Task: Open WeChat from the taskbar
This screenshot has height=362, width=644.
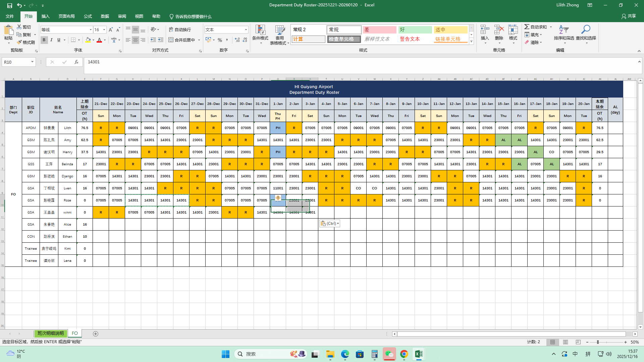Action: click(389, 354)
